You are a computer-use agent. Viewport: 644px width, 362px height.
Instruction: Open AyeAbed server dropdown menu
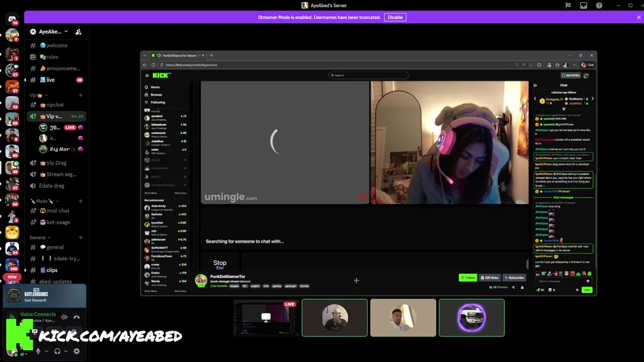[49, 32]
